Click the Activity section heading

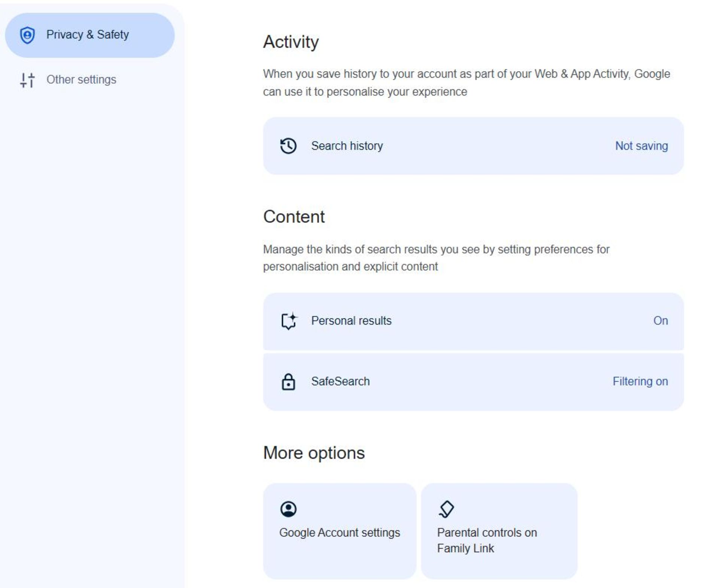(291, 42)
